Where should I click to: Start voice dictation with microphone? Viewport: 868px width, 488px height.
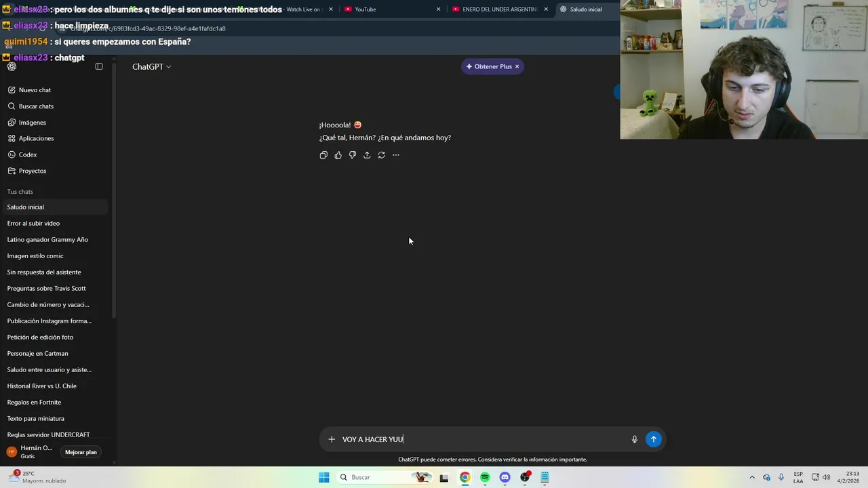[x=635, y=439]
